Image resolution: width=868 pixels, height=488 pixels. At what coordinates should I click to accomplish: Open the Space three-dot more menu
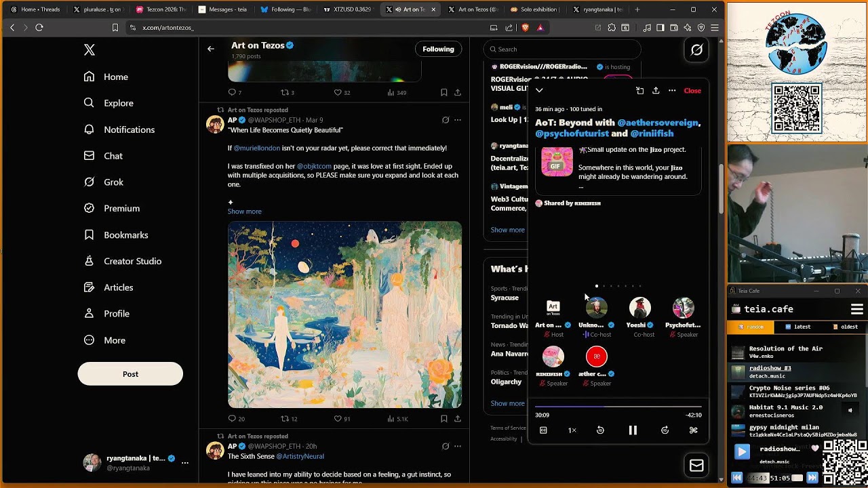(672, 90)
